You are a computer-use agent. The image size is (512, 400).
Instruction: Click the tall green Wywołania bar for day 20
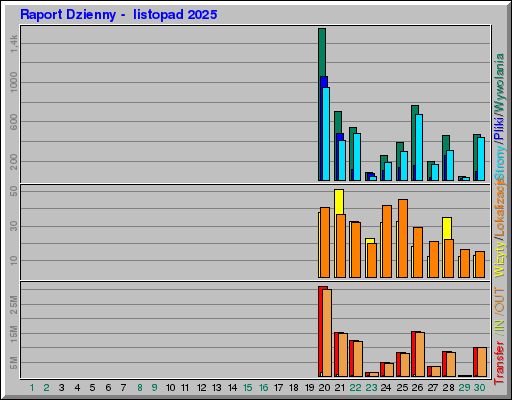[322, 52]
